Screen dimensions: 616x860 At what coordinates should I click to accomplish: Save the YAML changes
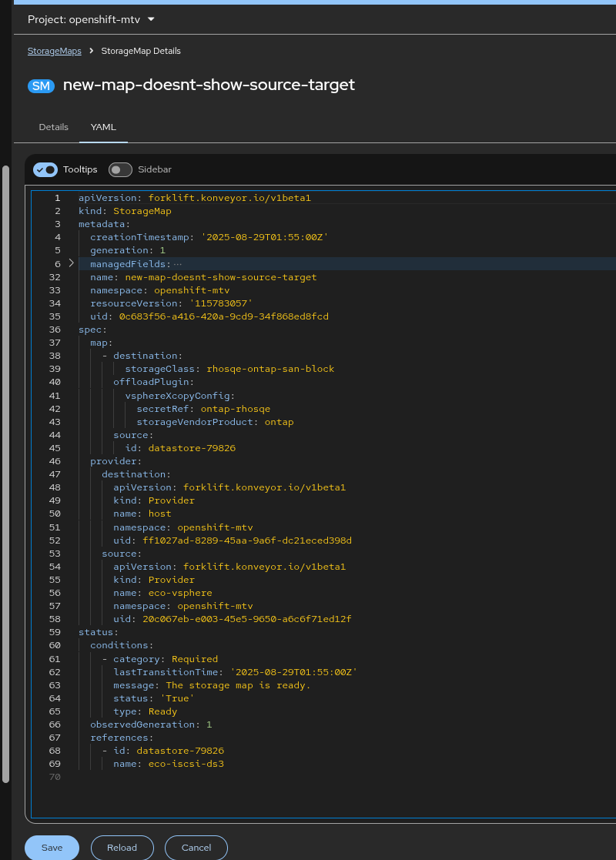[x=52, y=848]
